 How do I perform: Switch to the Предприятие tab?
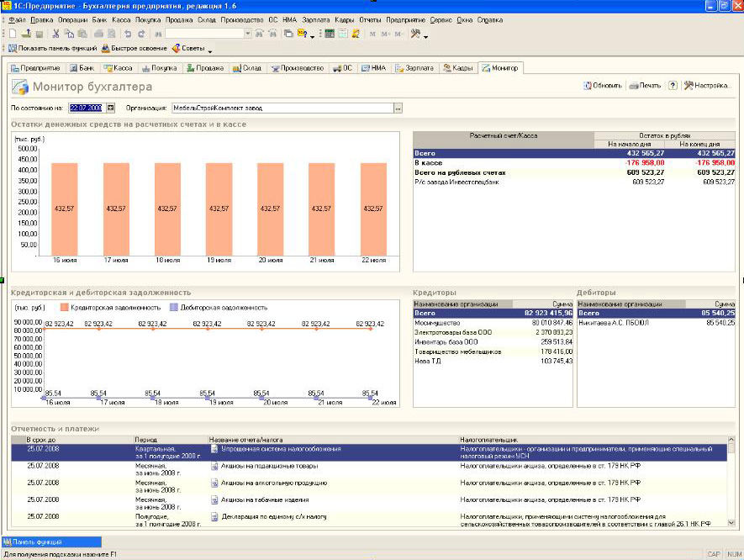pyautogui.click(x=35, y=68)
